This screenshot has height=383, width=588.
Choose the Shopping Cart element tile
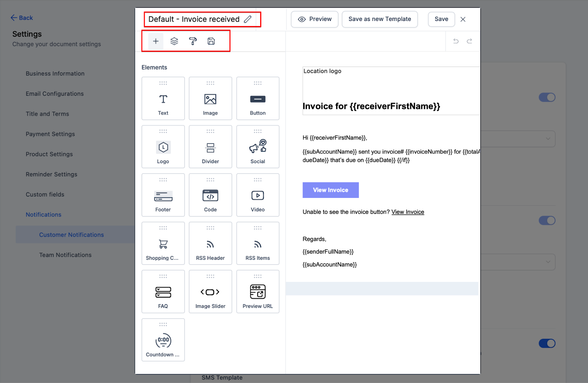163,243
